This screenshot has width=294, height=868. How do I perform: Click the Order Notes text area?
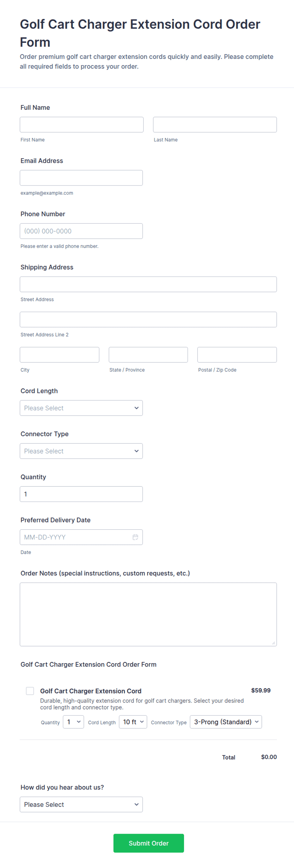(148, 615)
